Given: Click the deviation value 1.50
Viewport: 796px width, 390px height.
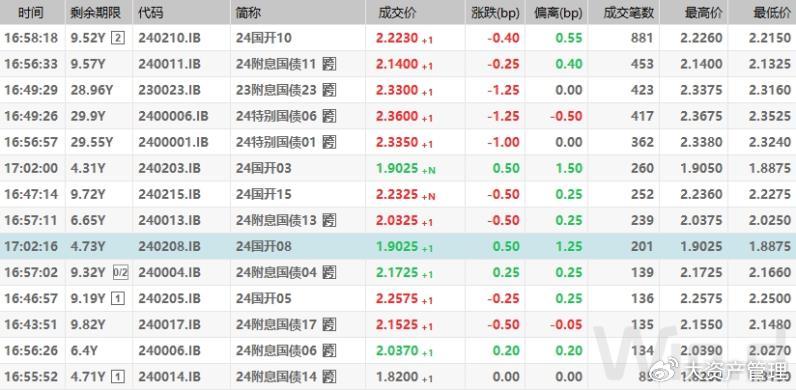Looking at the screenshot, I should click(x=569, y=168).
